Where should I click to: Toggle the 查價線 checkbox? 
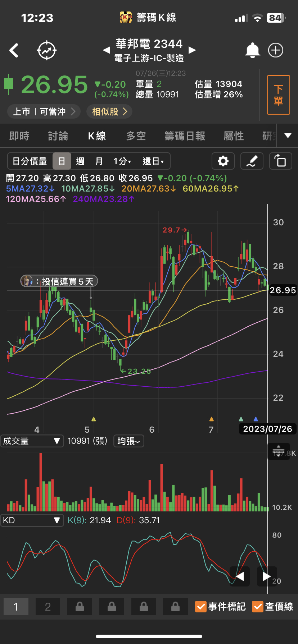click(x=257, y=607)
